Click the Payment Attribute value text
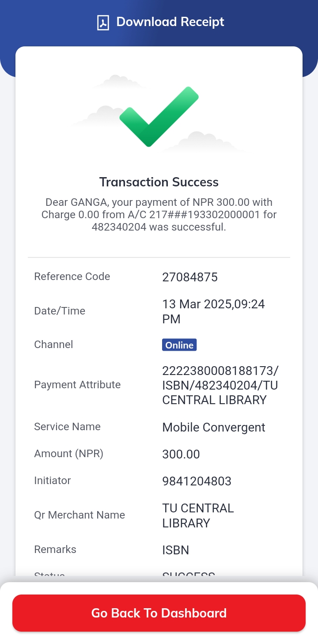Image resolution: width=318 pixels, height=644 pixels. [x=220, y=385]
